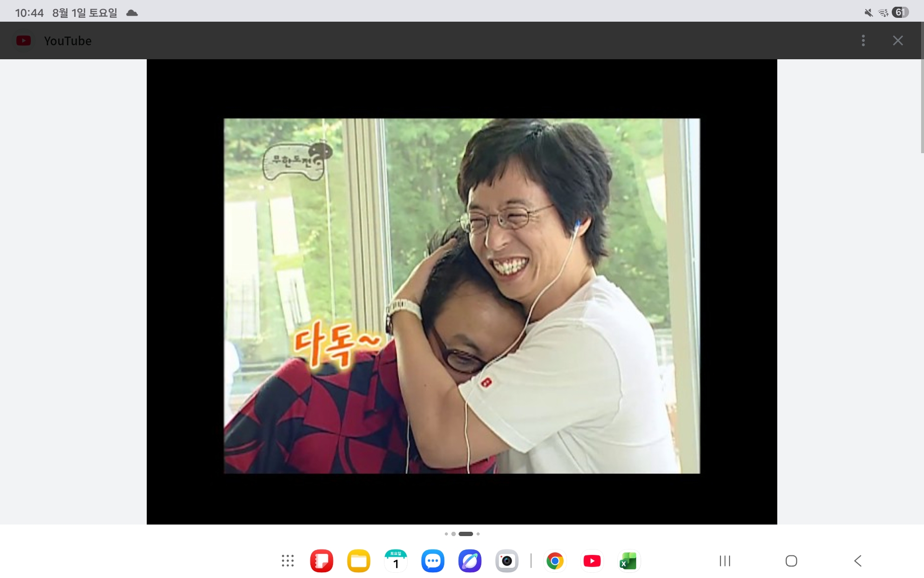
Task: Go to the home screen
Action: point(791,561)
